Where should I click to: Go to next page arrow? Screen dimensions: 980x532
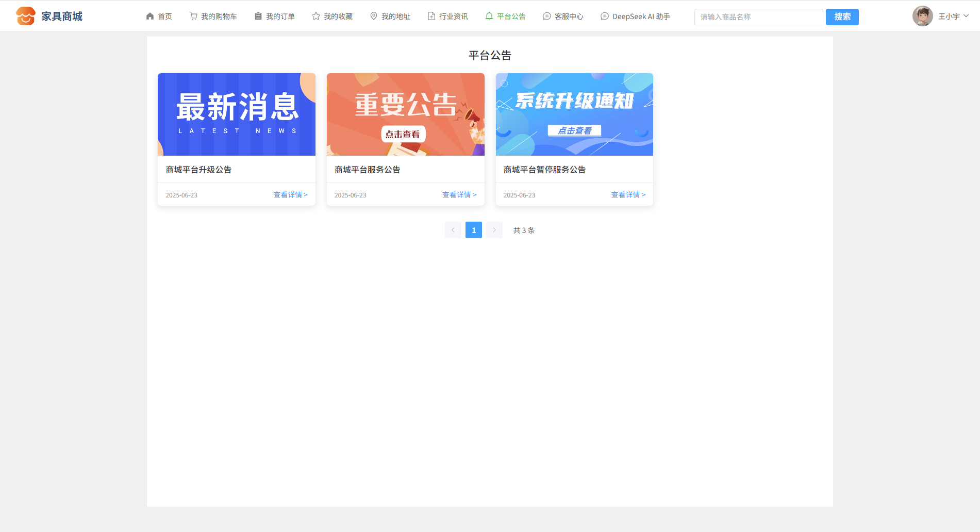point(494,230)
